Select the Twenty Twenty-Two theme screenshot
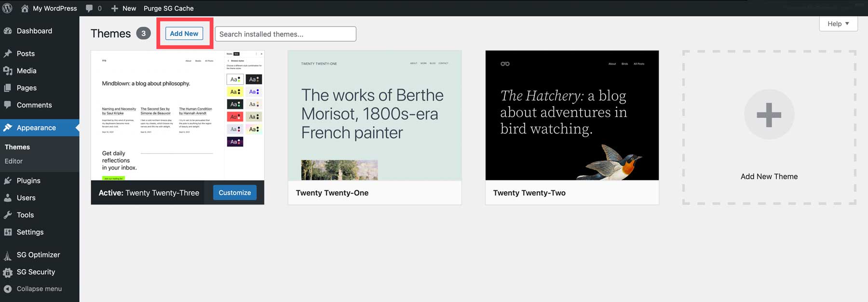Screen dimensions: 868x302 [x=572, y=115]
